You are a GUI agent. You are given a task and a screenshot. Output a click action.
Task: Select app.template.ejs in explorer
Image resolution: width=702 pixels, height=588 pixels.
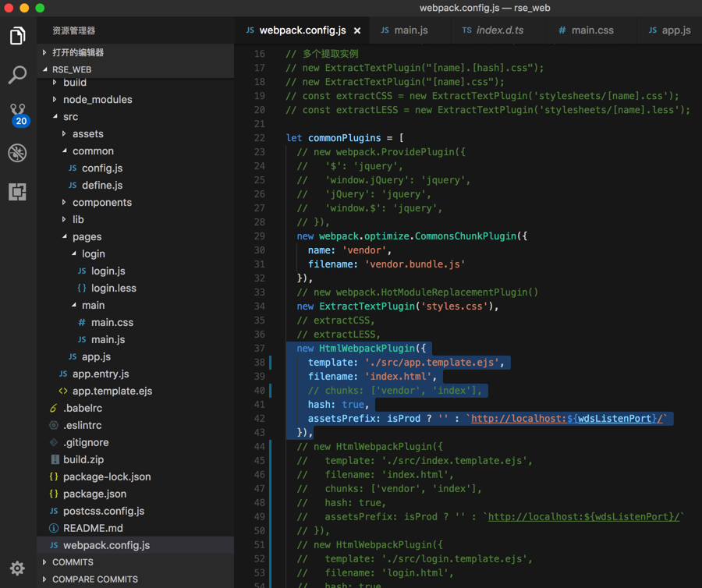[112, 391]
